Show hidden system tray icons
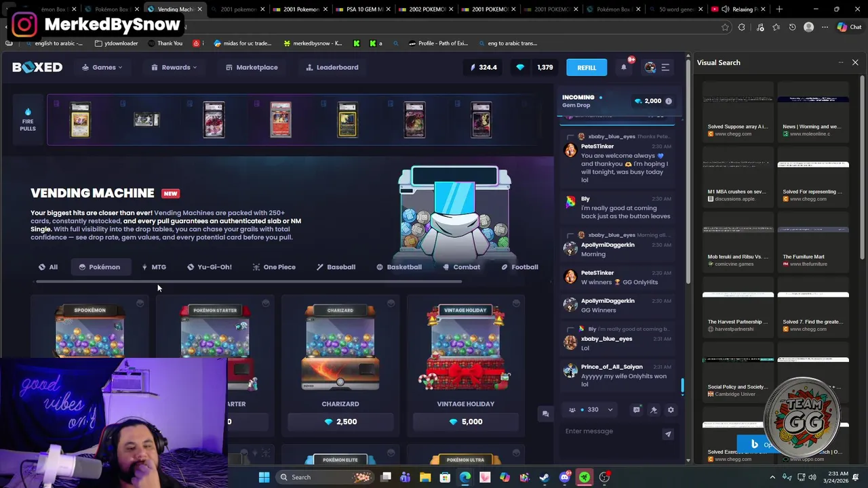The height and width of the screenshot is (488, 868). click(x=772, y=477)
